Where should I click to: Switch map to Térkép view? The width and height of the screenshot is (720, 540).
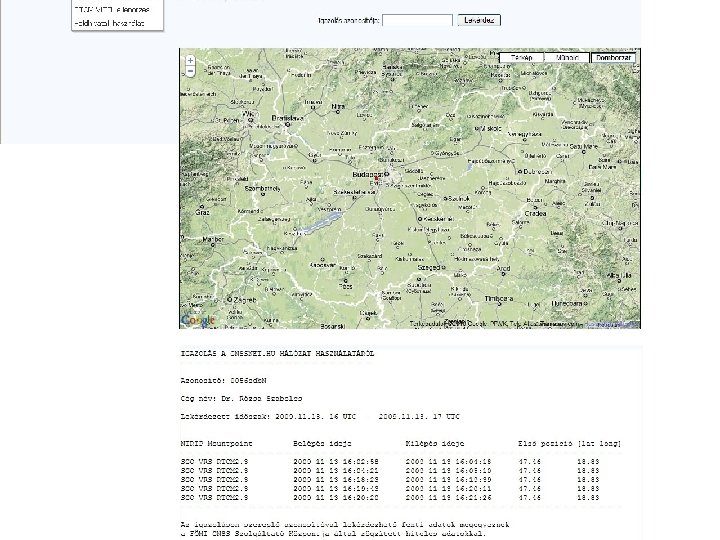pyautogui.click(x=521, y=58)
